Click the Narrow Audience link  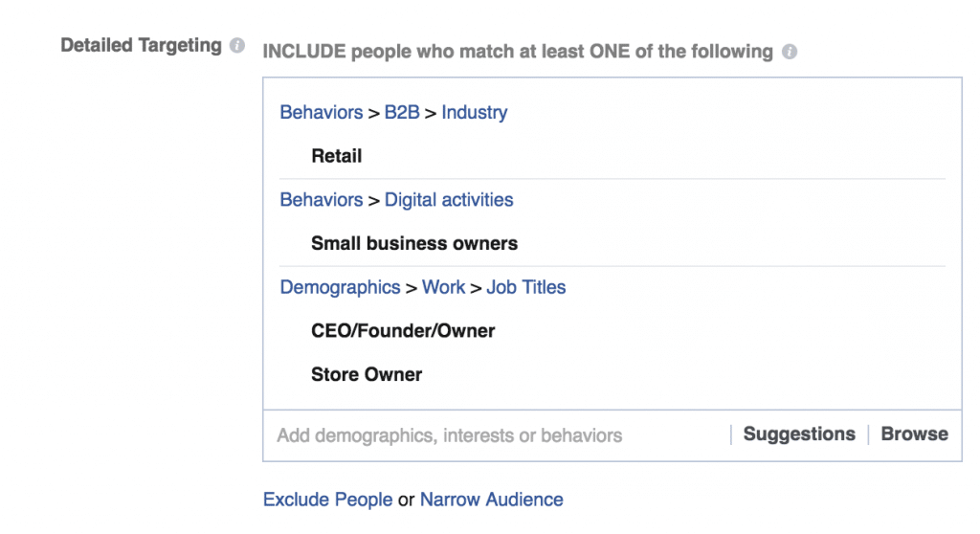coord(491,500)
